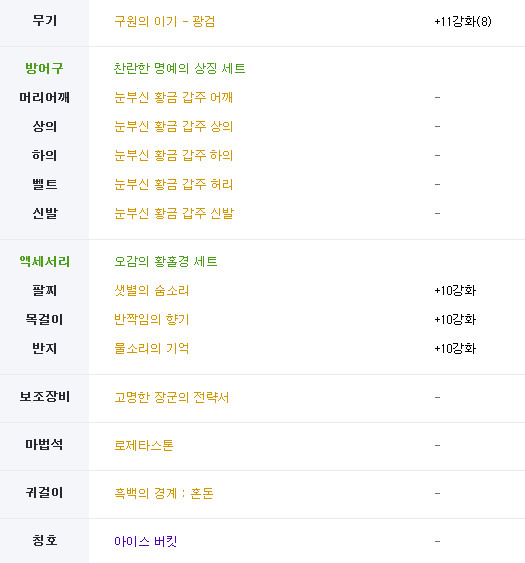Open magic stone 로제타스톤
This screenshot has width=525, height=563.
tap(144, 446)
